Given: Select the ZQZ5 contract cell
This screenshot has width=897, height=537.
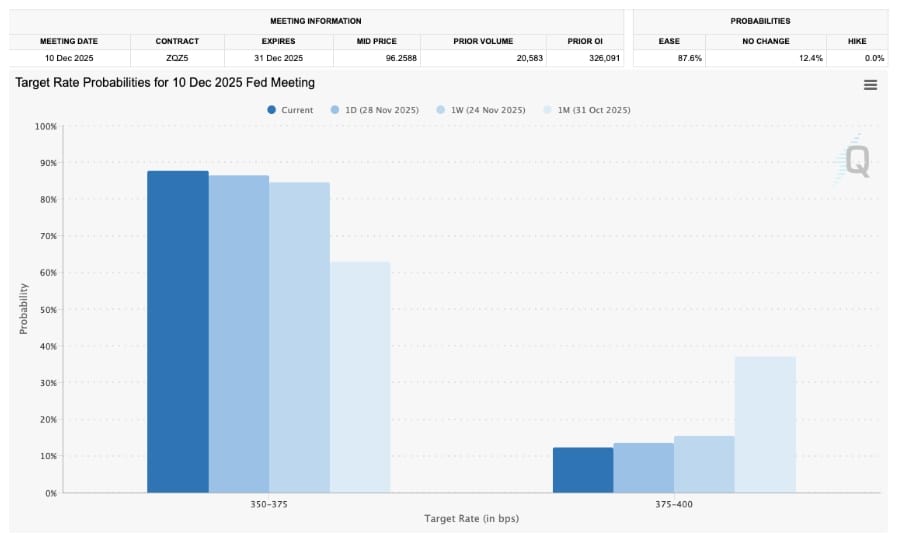Looking at the screenshot, I should [177, 58].
